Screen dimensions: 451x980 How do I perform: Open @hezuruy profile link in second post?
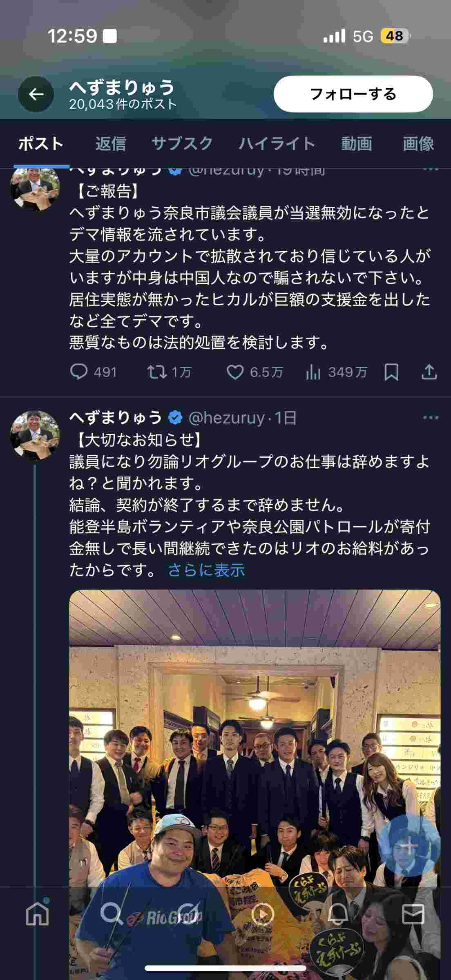click(x=226, y=418)
